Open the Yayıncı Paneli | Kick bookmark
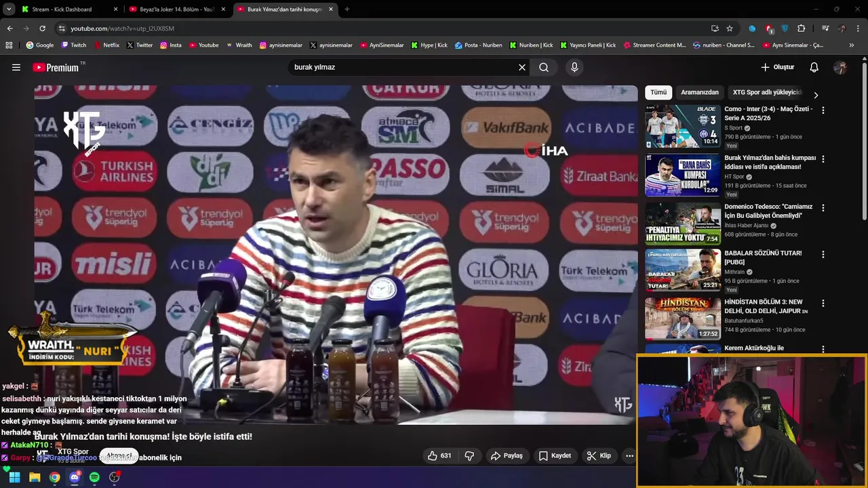 pyautogui.click(x=588, y=45)
